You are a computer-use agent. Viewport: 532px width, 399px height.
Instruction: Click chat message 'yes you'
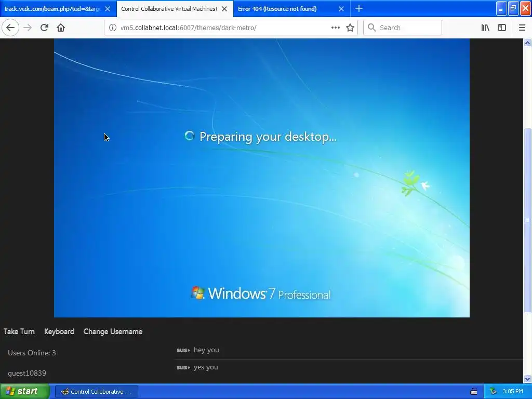click(x=206, y=367)
